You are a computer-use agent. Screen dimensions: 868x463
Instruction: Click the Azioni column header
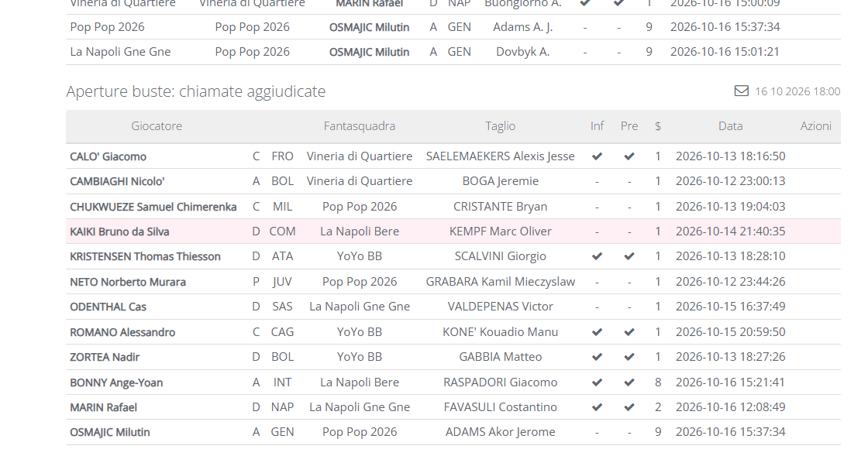(816, 126)
